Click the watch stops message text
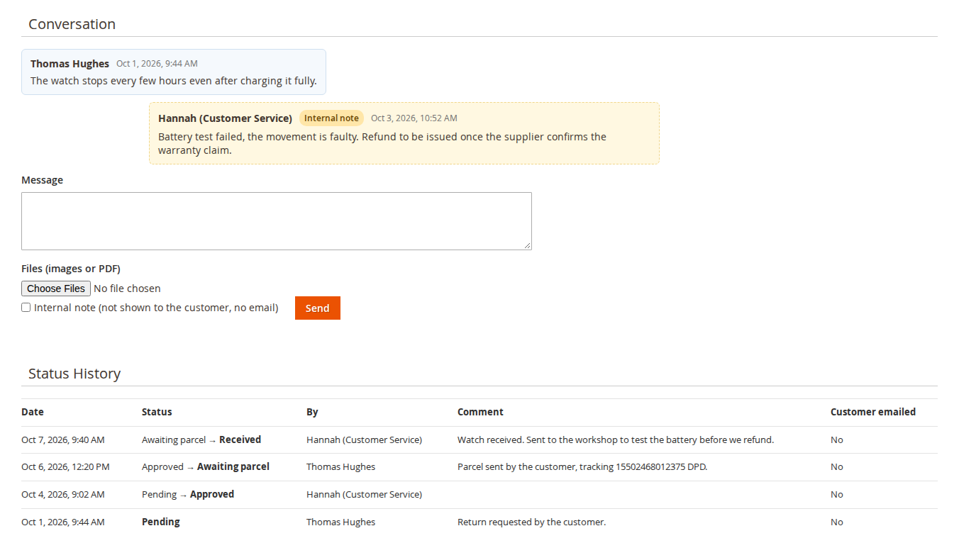This screenshot has height=560, width=959. click(x=174, y=81)
